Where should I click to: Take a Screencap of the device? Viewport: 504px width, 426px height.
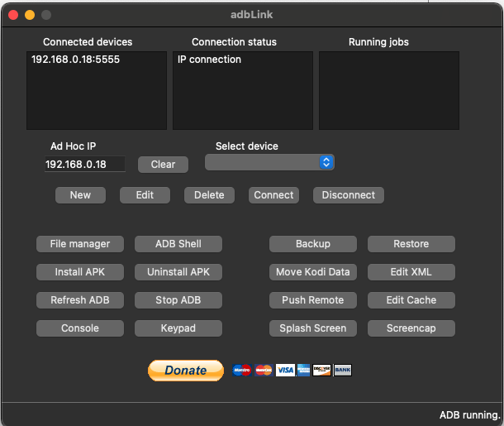pos(411,328)
